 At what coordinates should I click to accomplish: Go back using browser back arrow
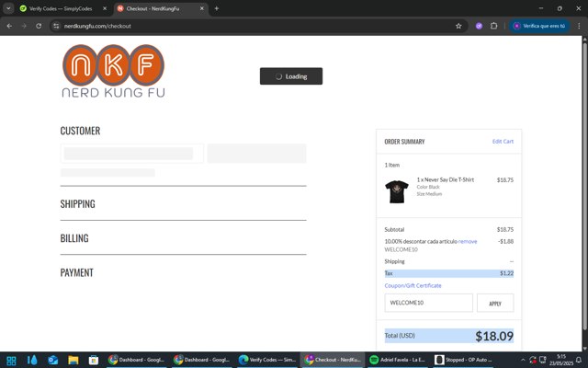click(x=9, y=26)
